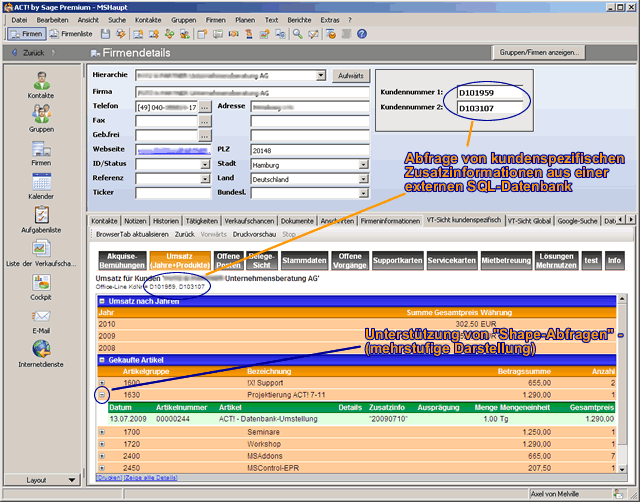Switch to the Firmeninformationen tab
Image resolution: width=640 pixels, height=502 pixels.
click(x=389, y=220)
